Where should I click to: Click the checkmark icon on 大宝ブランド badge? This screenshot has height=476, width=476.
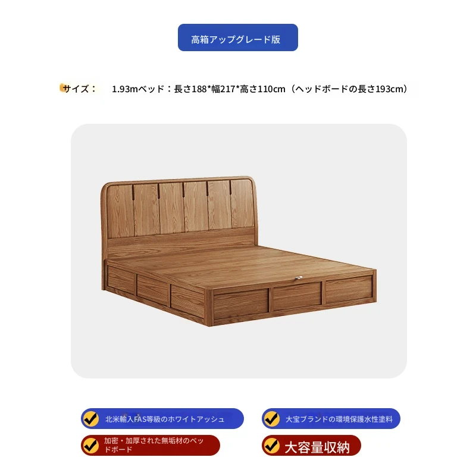coord(272,419)
